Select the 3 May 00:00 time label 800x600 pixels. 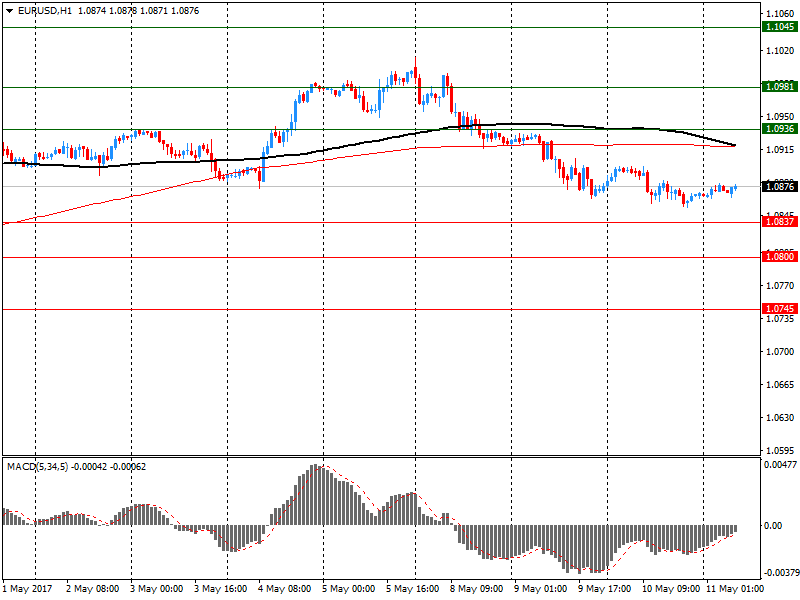click(x=157, y=589)
